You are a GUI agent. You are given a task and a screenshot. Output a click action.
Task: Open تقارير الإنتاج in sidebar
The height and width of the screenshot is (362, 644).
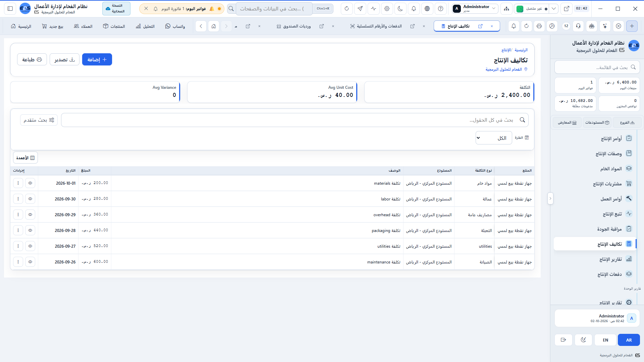click(595, 259)
